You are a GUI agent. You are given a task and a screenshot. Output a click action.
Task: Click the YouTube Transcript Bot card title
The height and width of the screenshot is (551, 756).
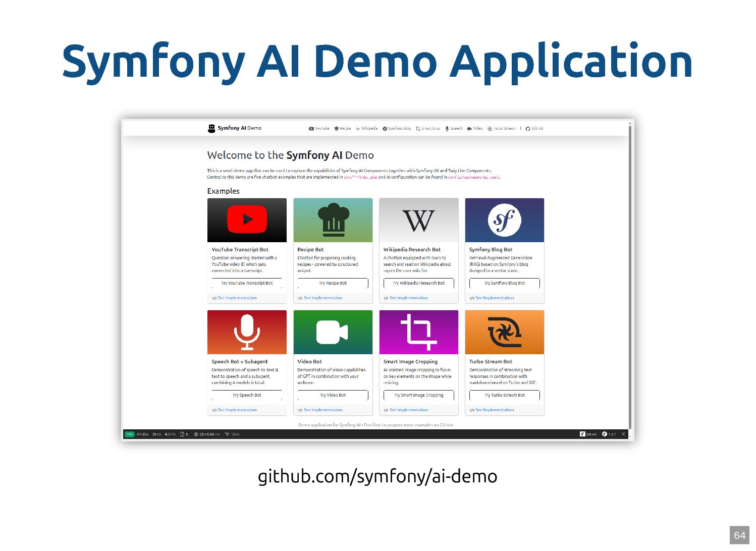click(x=240, y=250)
